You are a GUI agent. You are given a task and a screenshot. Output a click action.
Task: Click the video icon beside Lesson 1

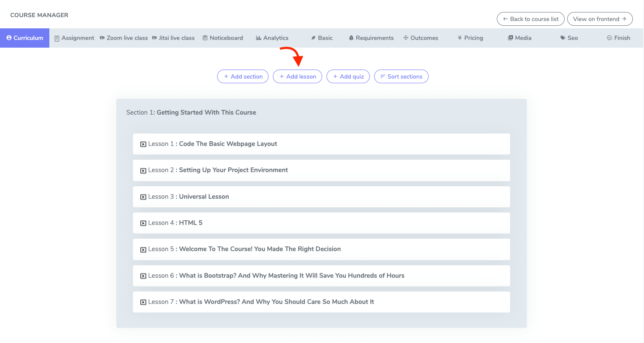click(143, 144)
